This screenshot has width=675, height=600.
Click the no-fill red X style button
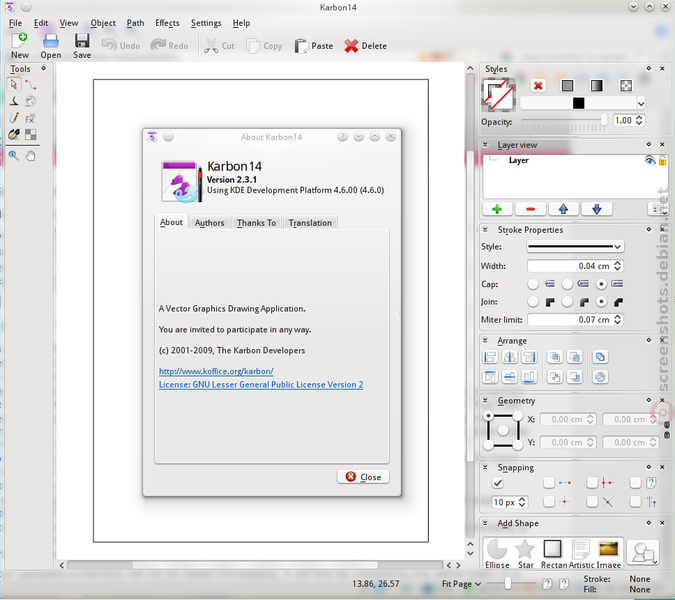click(538, 86)
